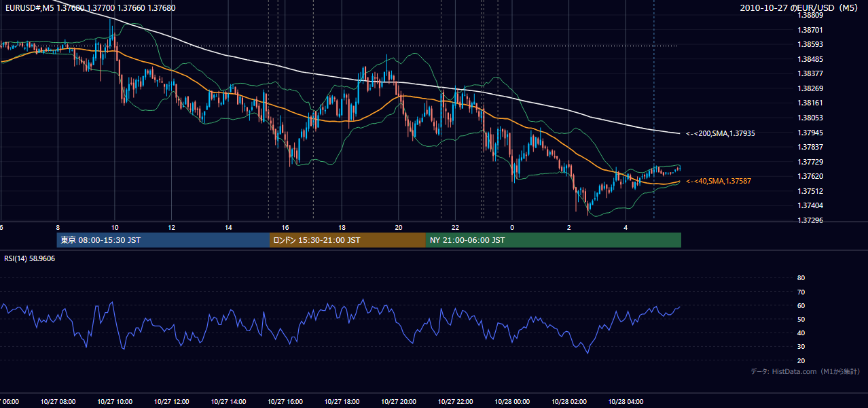The height and width of the screenshot is (408, 868).
Task: Click RSI scale value 50
Action: click(801, 319)
